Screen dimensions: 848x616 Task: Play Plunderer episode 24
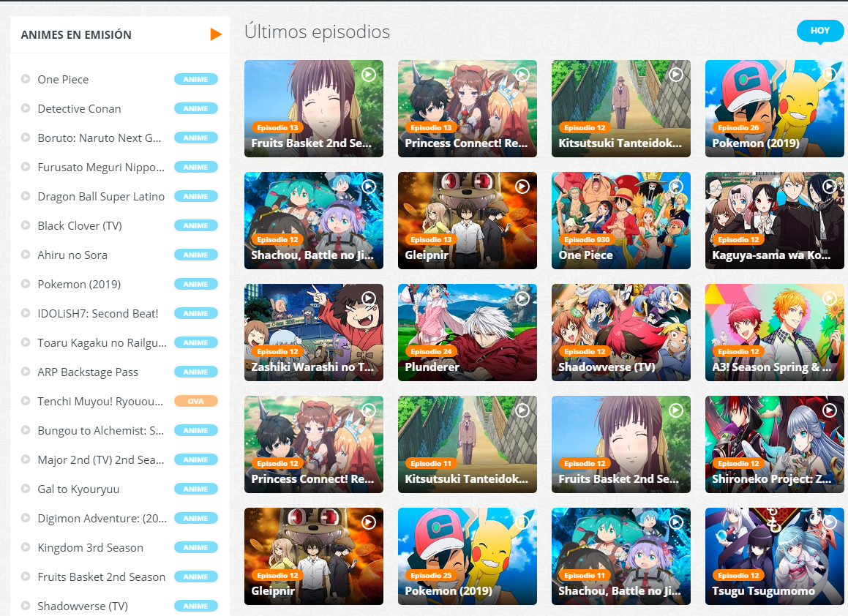point(467,332)
